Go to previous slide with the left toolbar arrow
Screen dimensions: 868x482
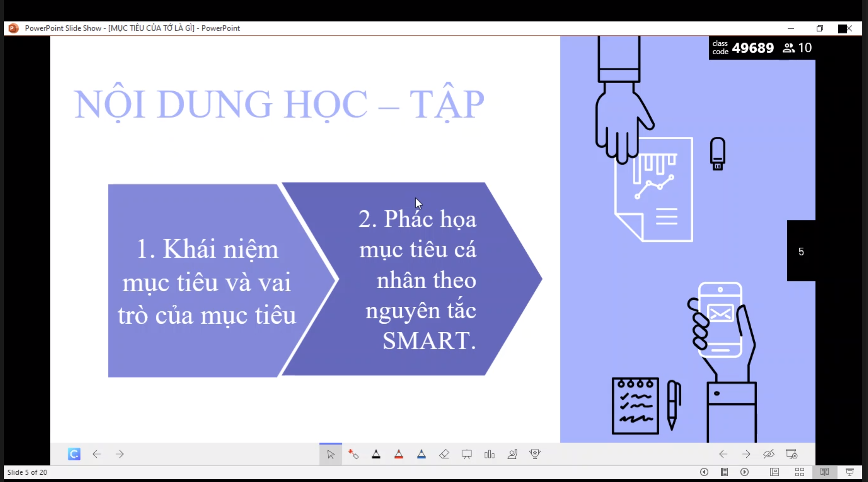coord(97,454)
